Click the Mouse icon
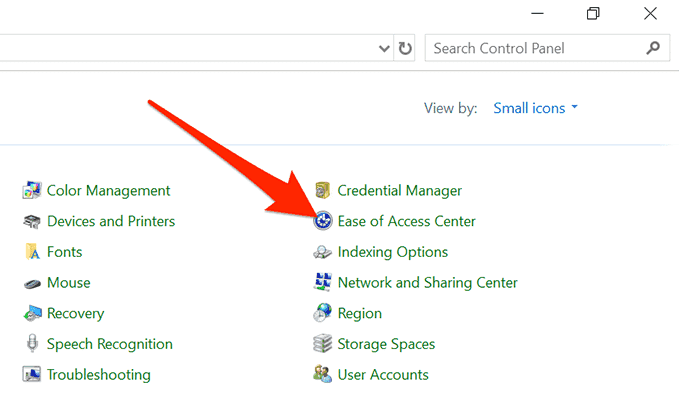Screen dimensions: 680x420 (x=31, y=283)
